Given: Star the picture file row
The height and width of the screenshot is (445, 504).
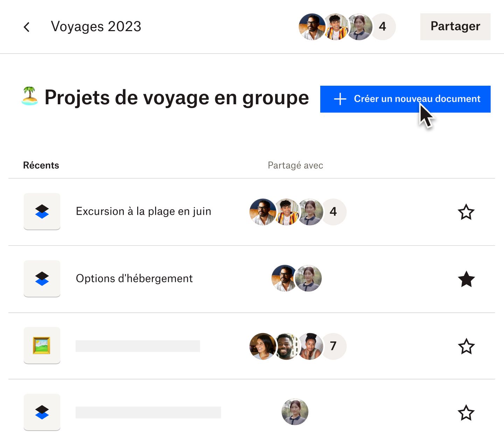Looking at the screenshot, I should pos(466,346).
